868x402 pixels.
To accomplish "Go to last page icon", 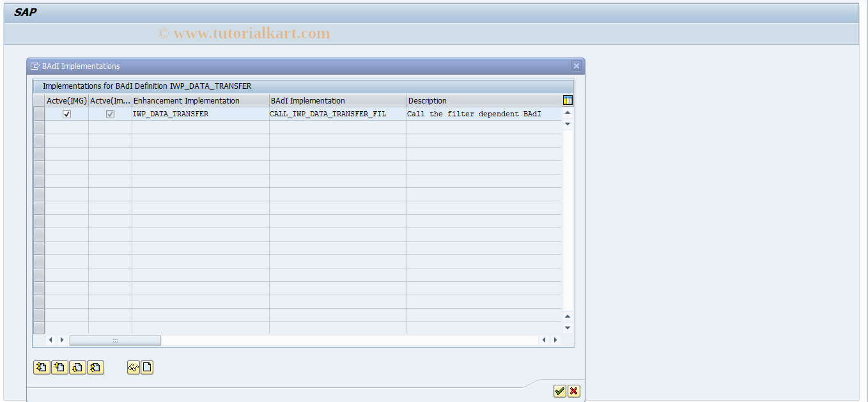I will (95, 367).
